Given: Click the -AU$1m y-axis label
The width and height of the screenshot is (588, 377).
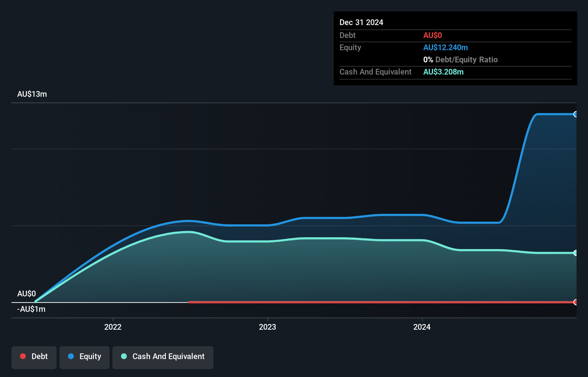Looking at the screenshot, I should tap(31, 309).
